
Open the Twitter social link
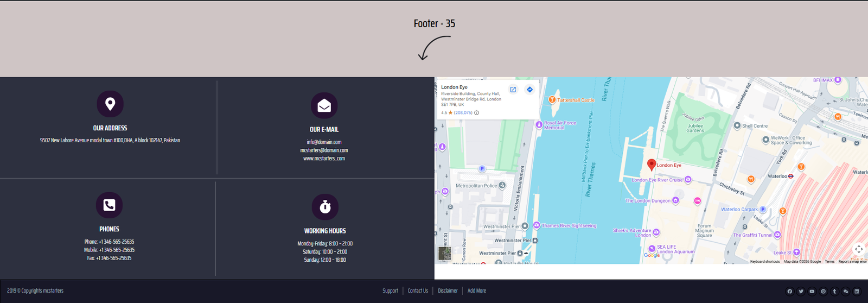(801, 292)
